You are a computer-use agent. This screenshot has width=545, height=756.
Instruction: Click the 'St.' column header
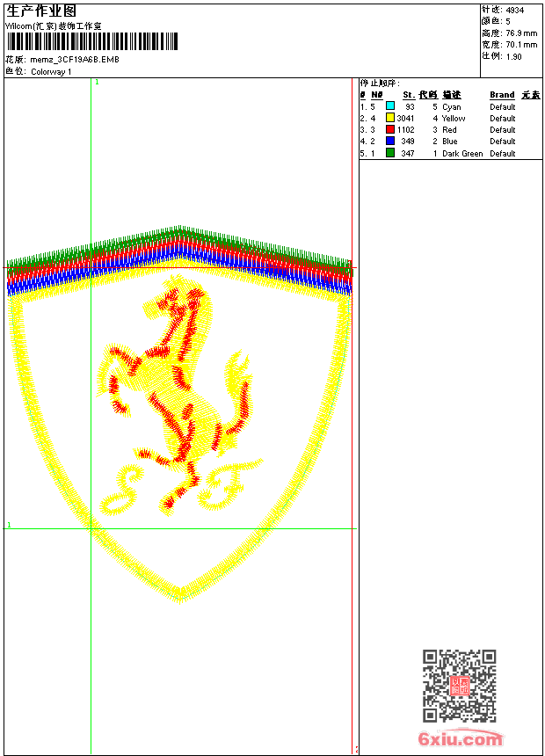click(x=409, y=95)
